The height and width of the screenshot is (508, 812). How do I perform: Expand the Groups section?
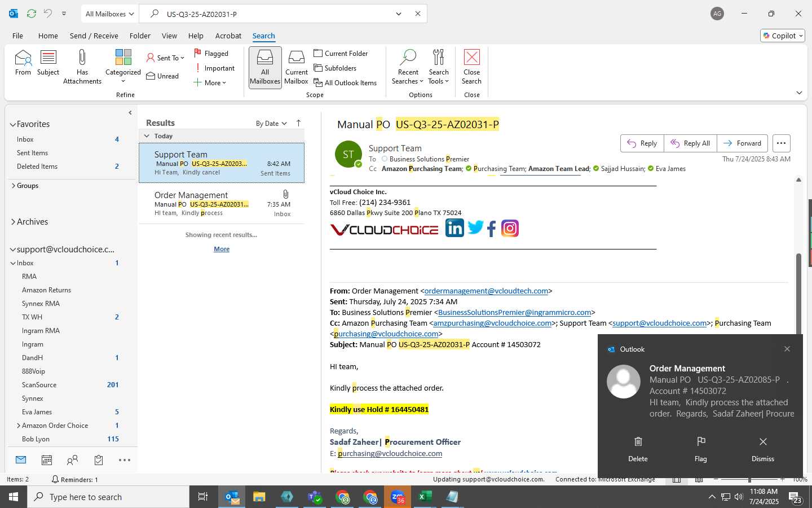click(x=13, y=185)
